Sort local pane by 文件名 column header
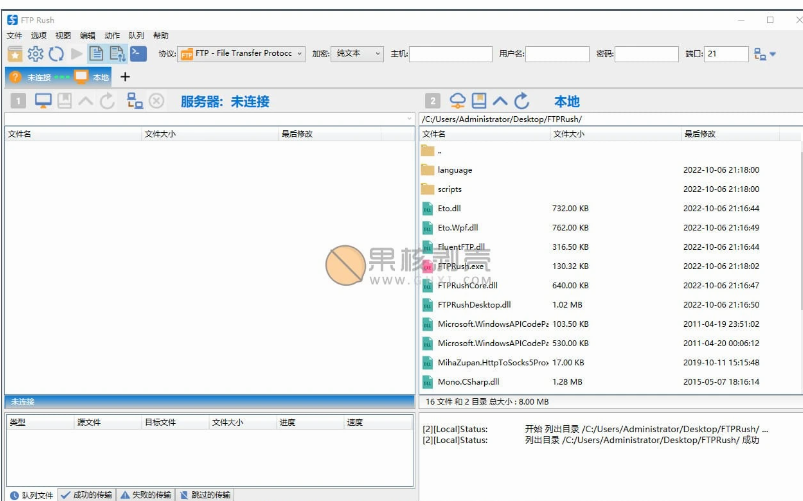This screenshot has width=803, height=501. tap(484, 134)
